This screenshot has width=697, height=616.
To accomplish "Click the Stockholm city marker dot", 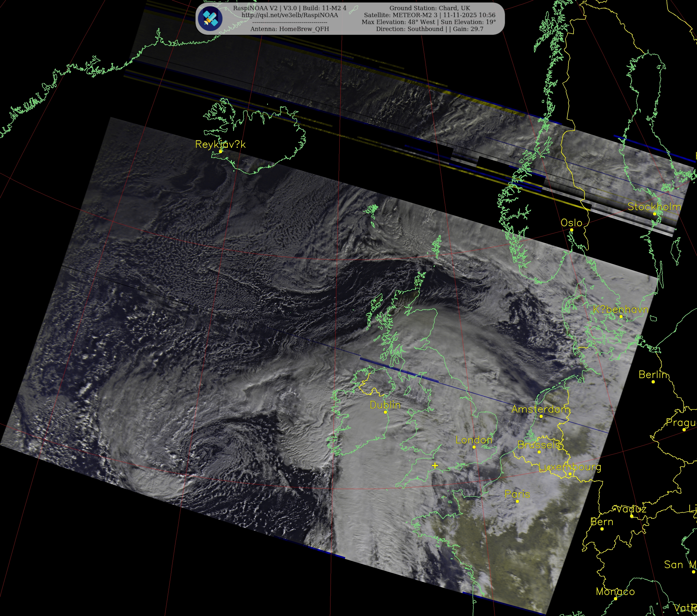I will coord(654,214).
